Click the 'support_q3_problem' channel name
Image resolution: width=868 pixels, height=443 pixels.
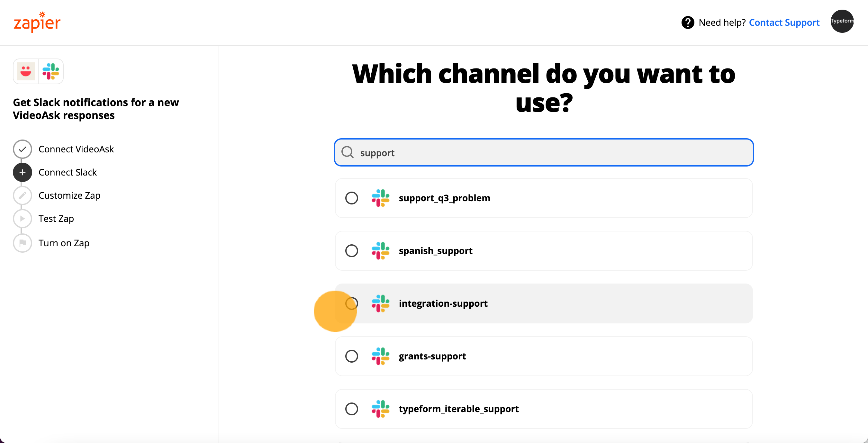point(444,198)
